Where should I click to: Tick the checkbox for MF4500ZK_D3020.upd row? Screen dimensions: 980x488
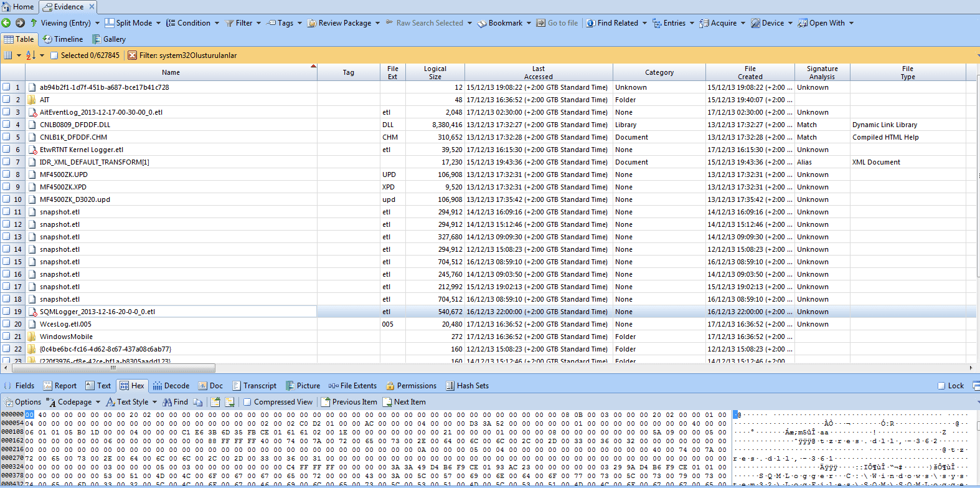click(6, 199)
